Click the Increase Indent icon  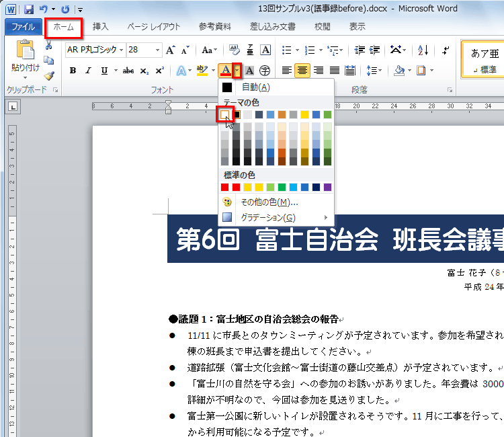(x=374, y=50)
